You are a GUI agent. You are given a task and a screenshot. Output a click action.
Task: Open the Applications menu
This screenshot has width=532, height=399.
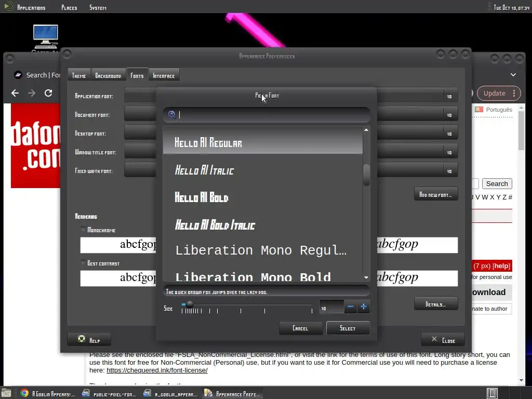pyautogui.click(x=25, y=7)
